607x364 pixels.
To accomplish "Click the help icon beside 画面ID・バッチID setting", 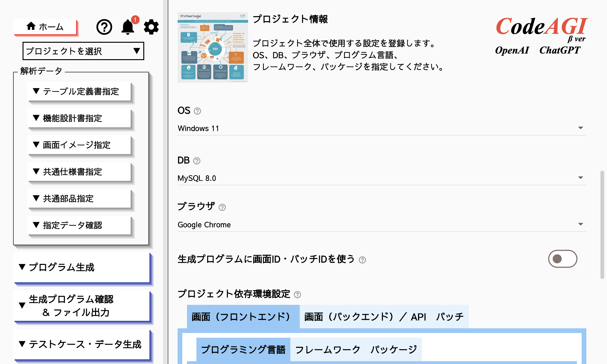I will pos(363,260).
